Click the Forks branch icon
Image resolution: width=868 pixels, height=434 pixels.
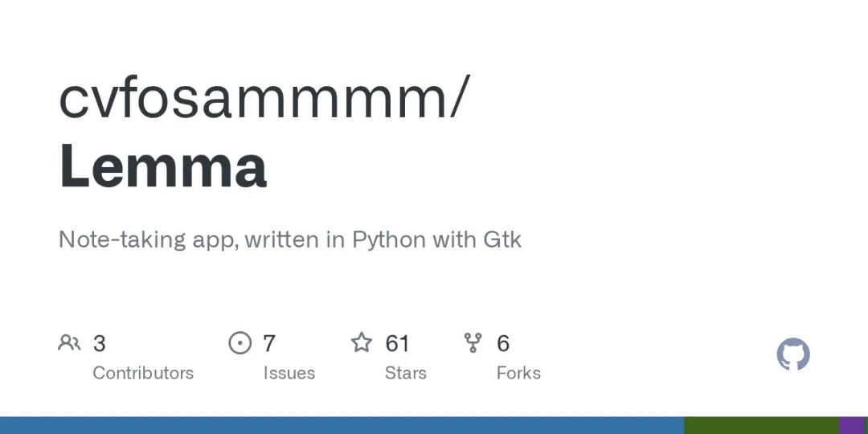(473, 343)
